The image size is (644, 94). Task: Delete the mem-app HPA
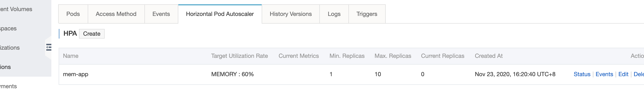(x=639, y=74)
